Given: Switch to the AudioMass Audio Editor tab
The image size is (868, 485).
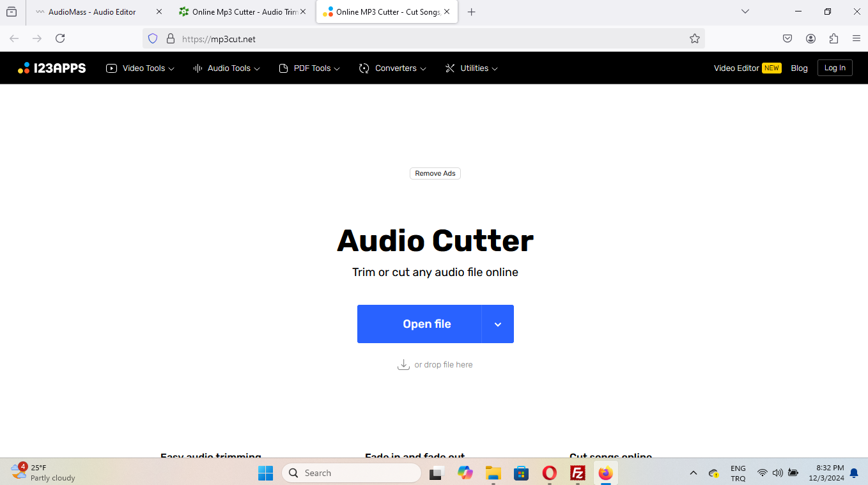Looking at the screenshot, I should click(92, 12).
